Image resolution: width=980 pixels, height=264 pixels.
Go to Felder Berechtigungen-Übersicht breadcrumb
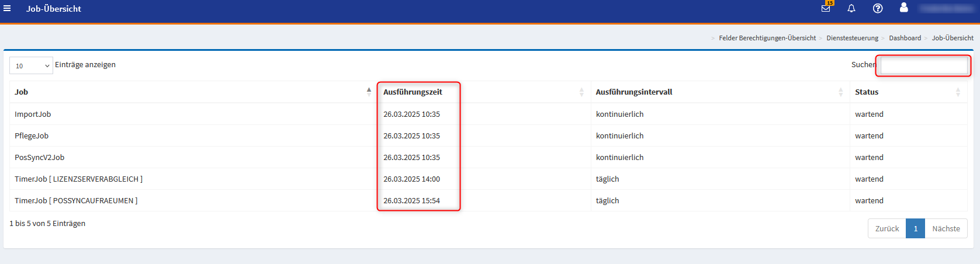(x=767, y=38)
